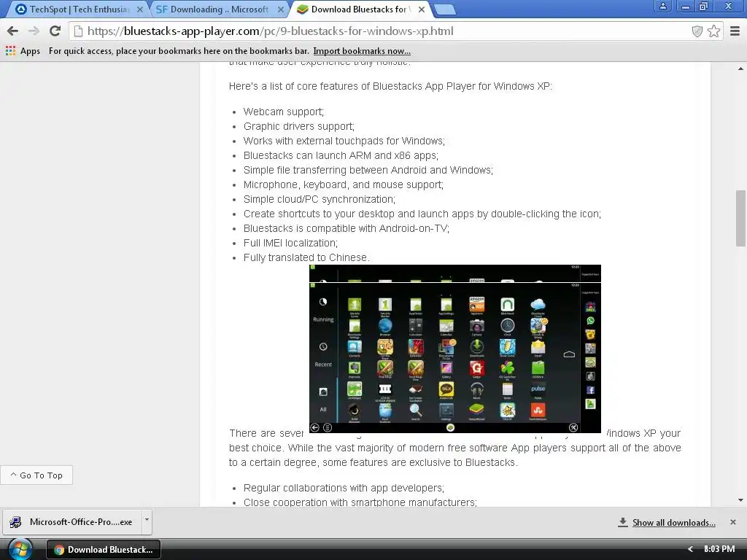Close the Download Bluestacks tab
The height and width of the screenshot is (560, 747).
[x=422, y=9]
